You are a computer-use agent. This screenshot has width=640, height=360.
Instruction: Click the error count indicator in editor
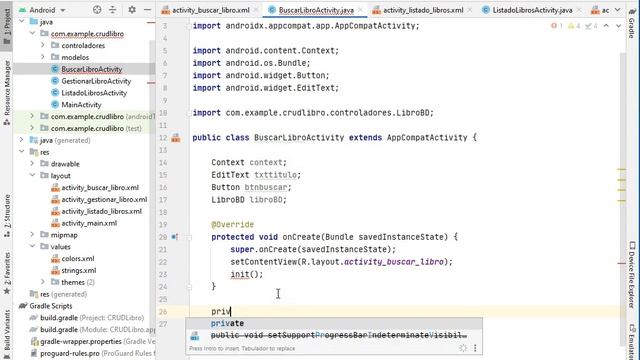(x=557, y=26)
